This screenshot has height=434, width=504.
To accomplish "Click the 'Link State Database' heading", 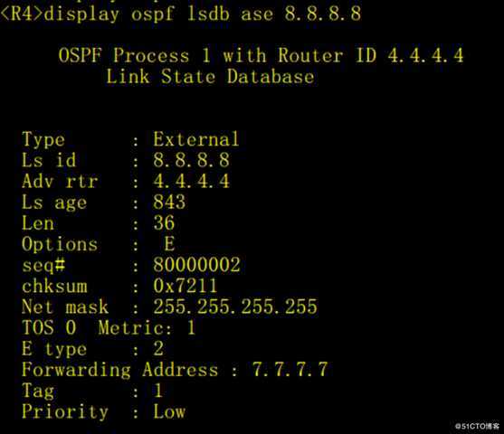I will click(210, 77).
